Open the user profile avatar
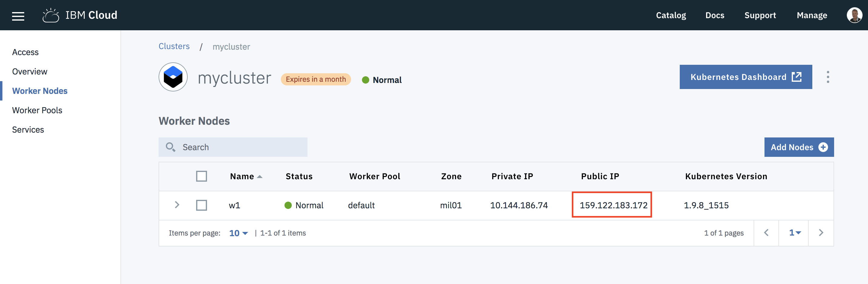The image size is (868, 284). point(854,15)
